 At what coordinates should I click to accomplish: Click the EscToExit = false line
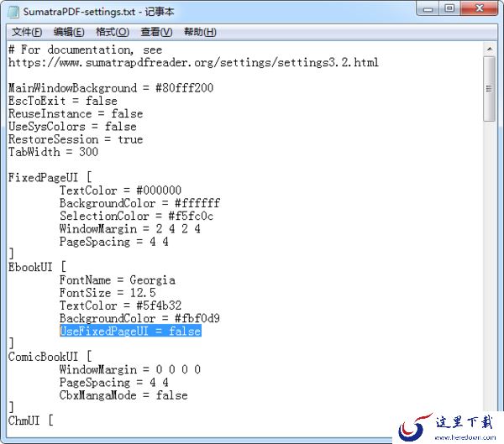[63, 101]
